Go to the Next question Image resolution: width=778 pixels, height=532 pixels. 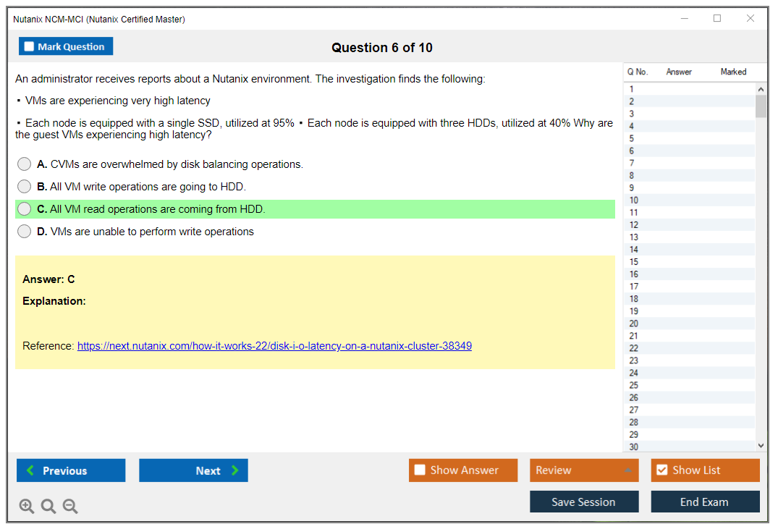coord(193,470)
